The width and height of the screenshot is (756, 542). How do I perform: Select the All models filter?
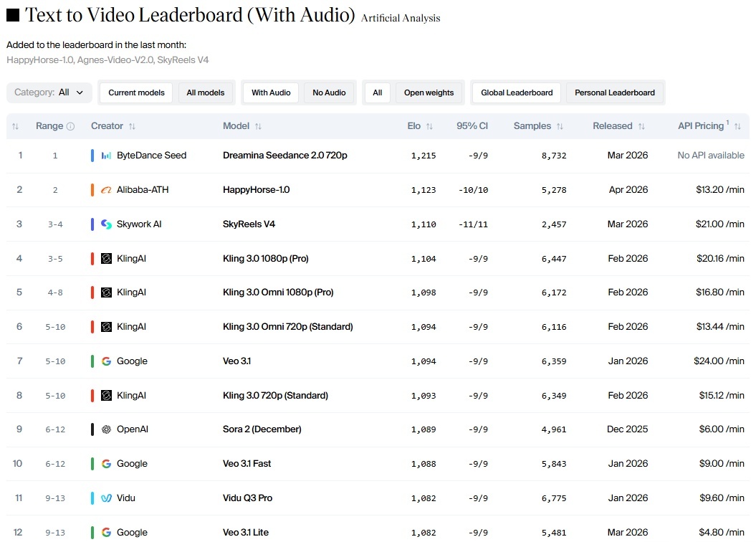(x=206, y=92)
